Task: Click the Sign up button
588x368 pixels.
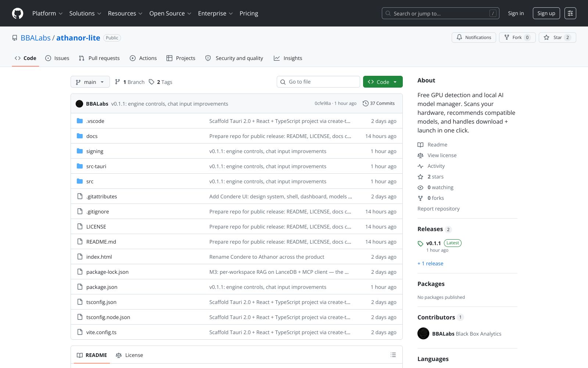Action: pos(546,13)
